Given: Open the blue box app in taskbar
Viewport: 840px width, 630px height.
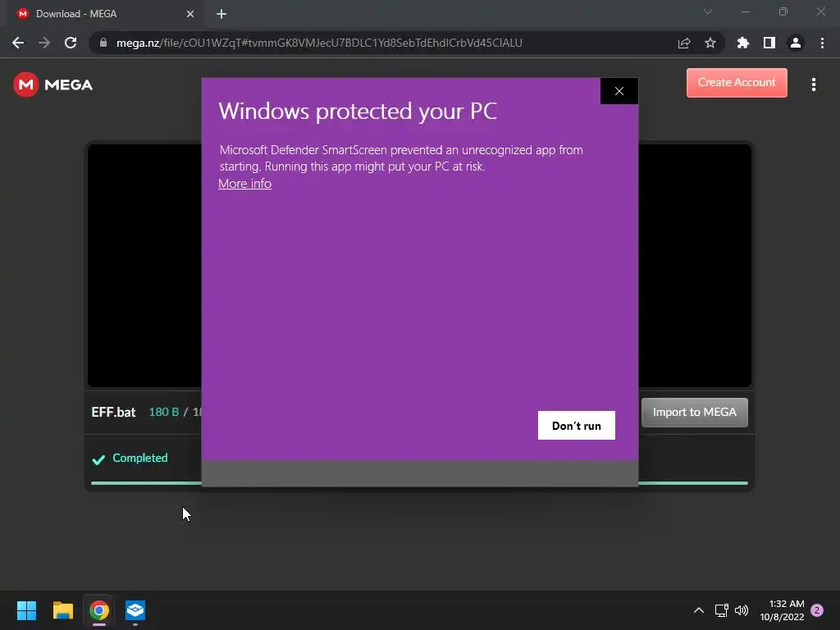Looking at the screenshot, I should tap(135, 610).
